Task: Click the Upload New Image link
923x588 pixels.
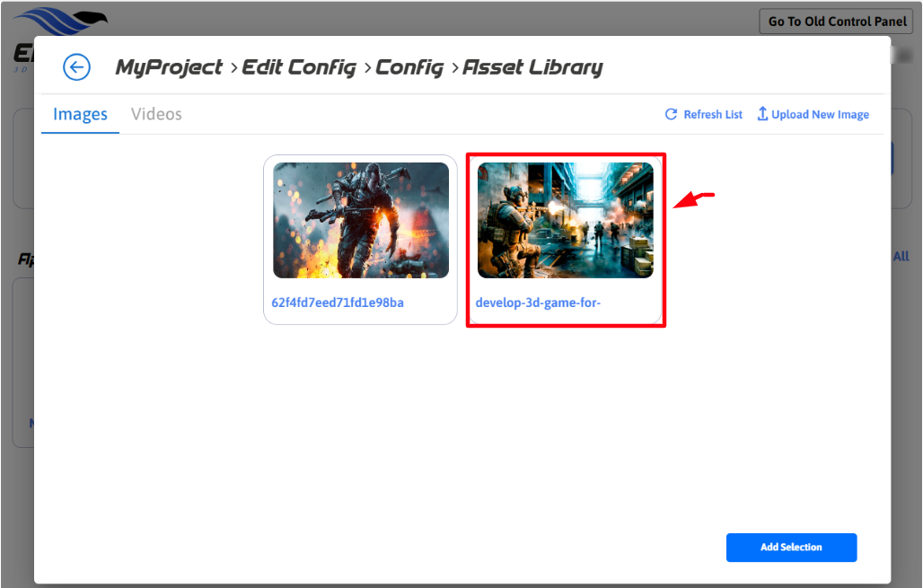Action: coord(820,115)
